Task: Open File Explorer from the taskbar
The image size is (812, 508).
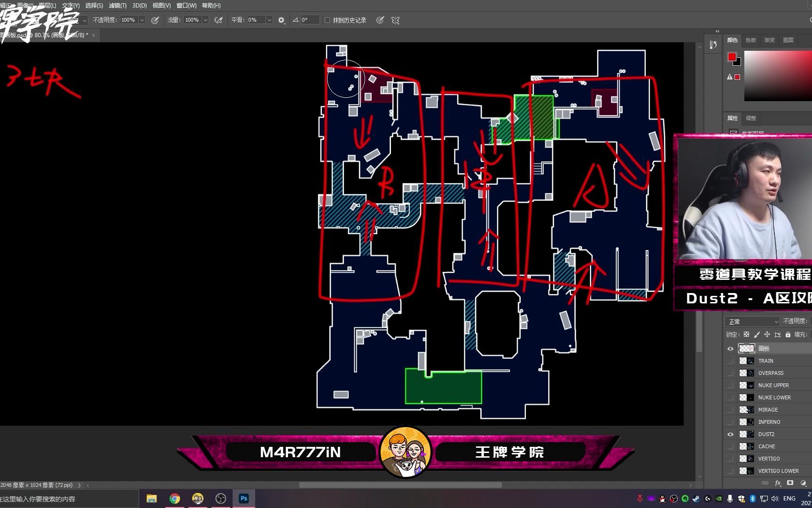Action: (151, 499)
